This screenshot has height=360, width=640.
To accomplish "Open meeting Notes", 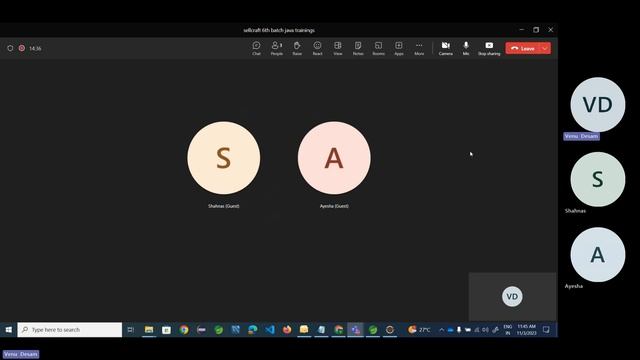I will [358, 48].
